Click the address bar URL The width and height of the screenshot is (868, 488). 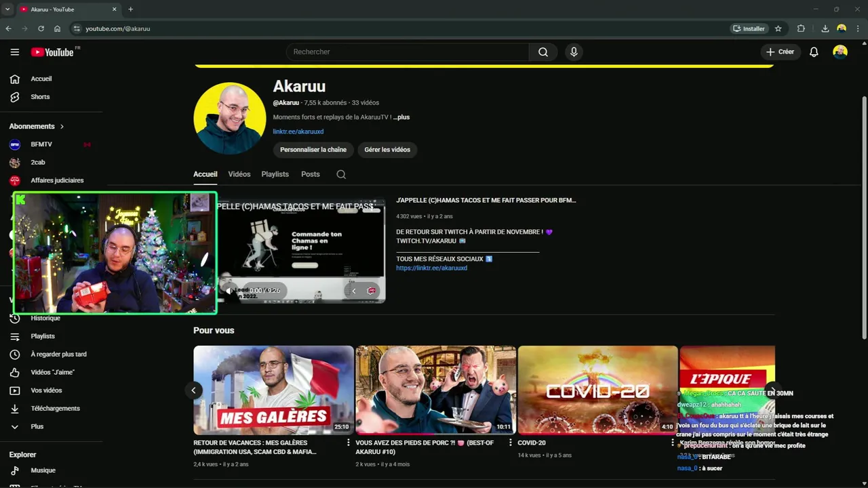pos(117,28)
